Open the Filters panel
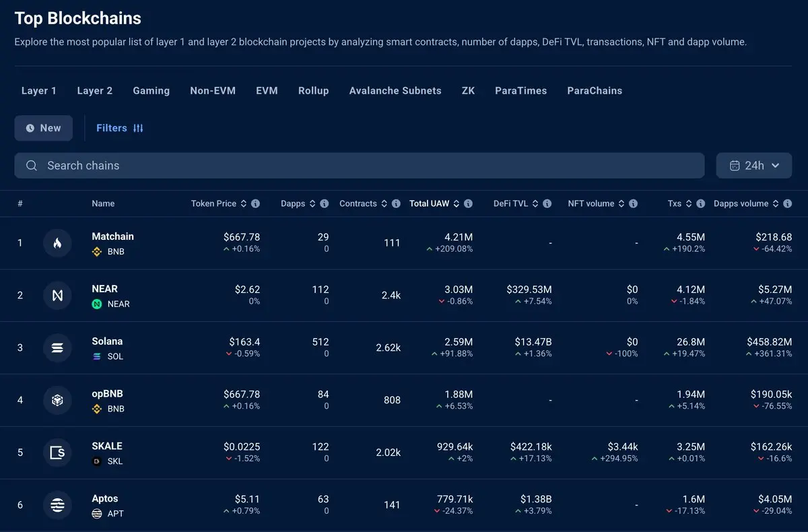Viewport: 808px width, 532px height. tap(120, 128)
